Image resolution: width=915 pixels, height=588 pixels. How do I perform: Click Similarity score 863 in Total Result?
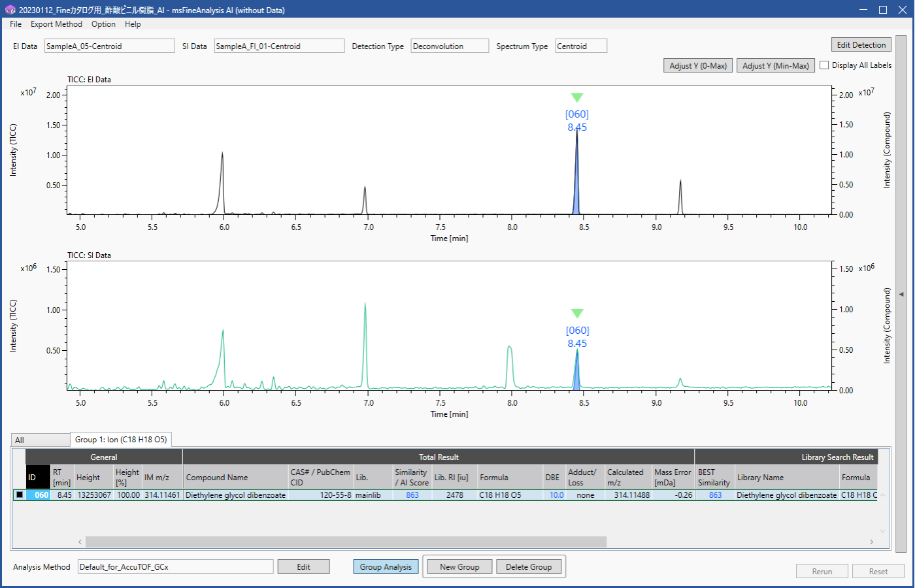click(412, 495)
